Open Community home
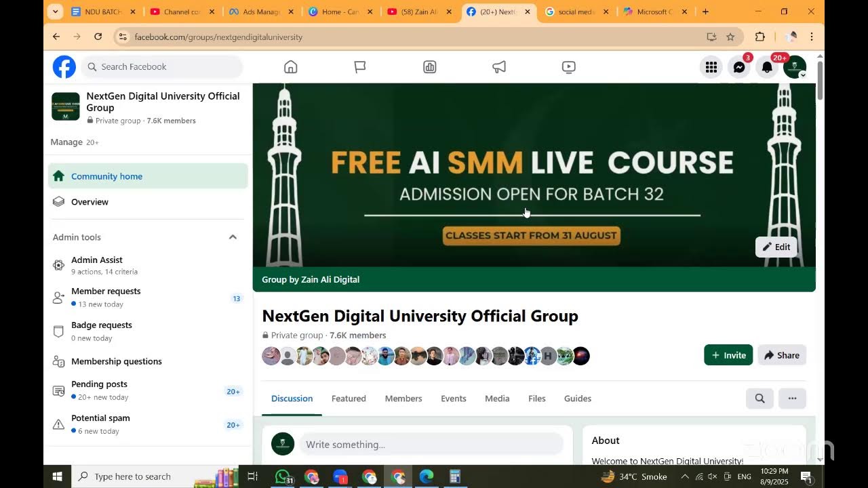This screenshot has width=868, height=488. coord(148,176)
